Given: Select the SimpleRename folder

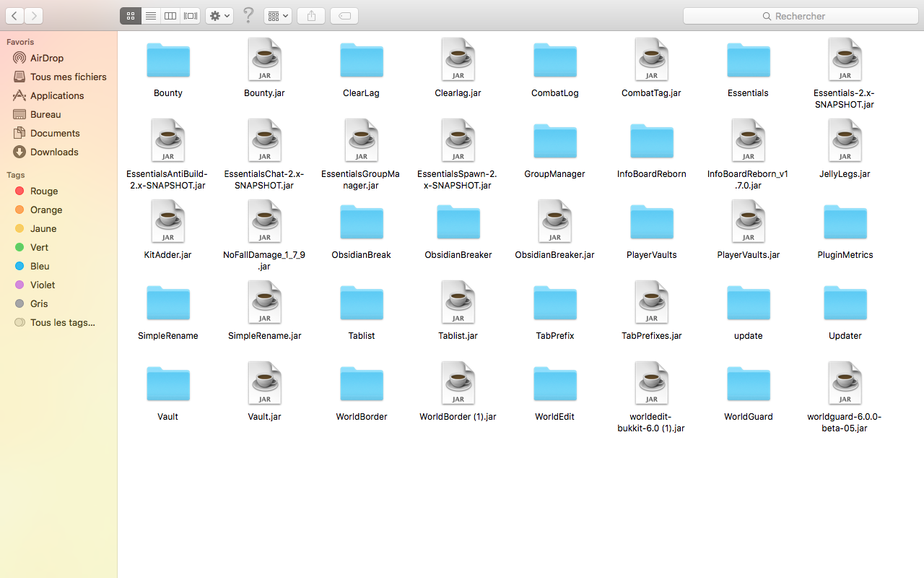Looking at the screenshot, I should (x=168, y=303).
